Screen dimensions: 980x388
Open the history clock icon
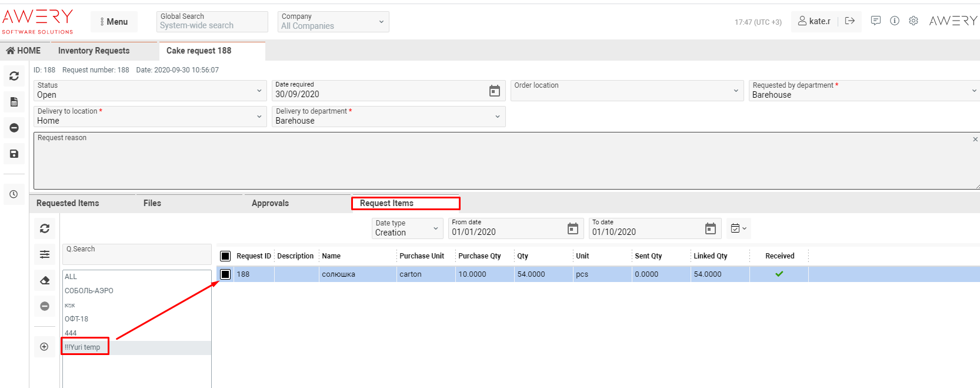click(x=14, y=194)
